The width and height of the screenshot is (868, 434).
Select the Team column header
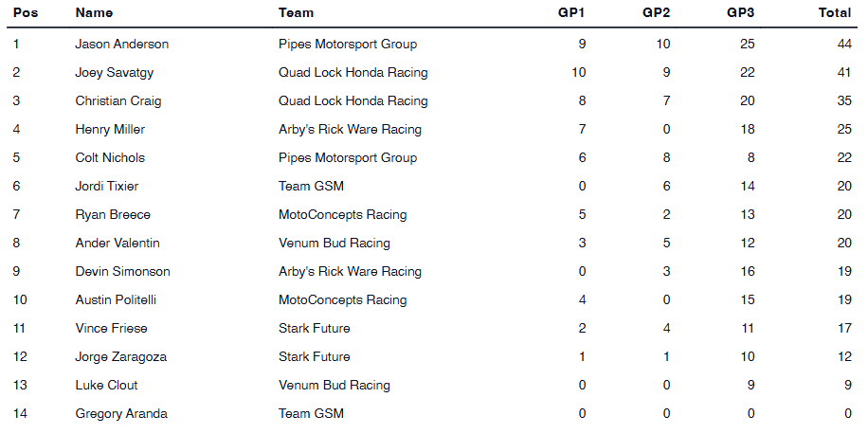point(296,13)
